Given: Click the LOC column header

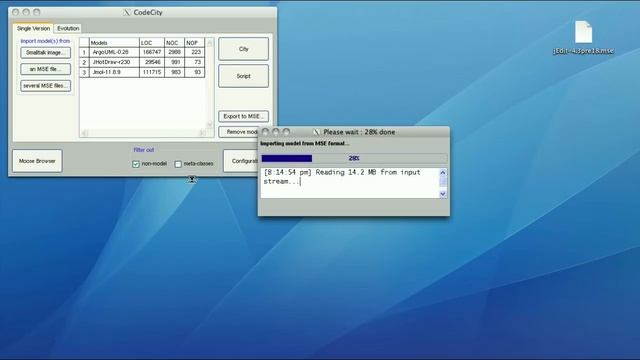Looking at the screenshot, I should coord(151,42).
